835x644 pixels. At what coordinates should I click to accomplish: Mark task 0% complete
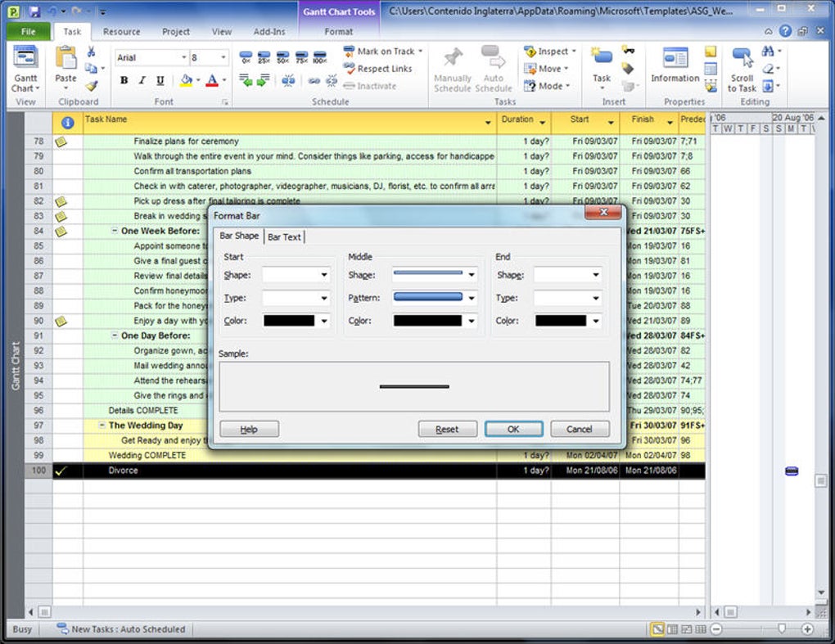click(x=246, y=57)
